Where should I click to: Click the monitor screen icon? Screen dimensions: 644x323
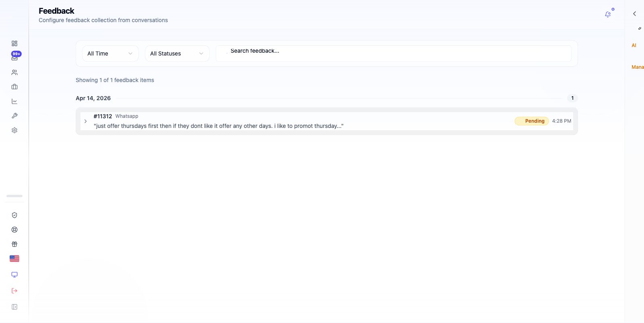pyautogui.click(x=14, y=275)
